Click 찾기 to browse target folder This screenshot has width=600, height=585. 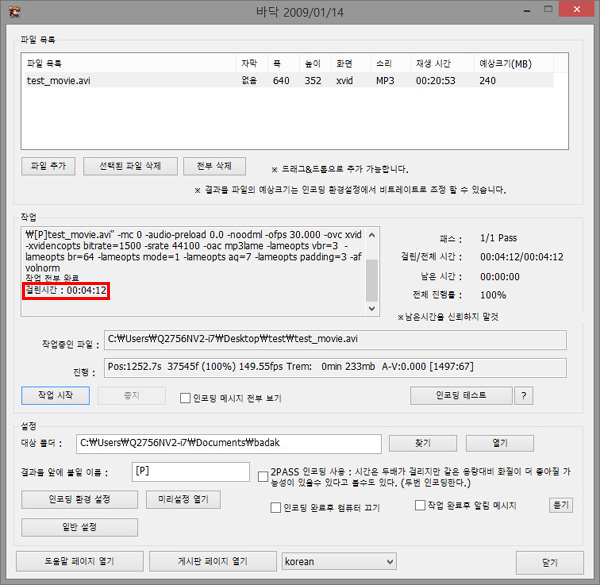point(421,443)
